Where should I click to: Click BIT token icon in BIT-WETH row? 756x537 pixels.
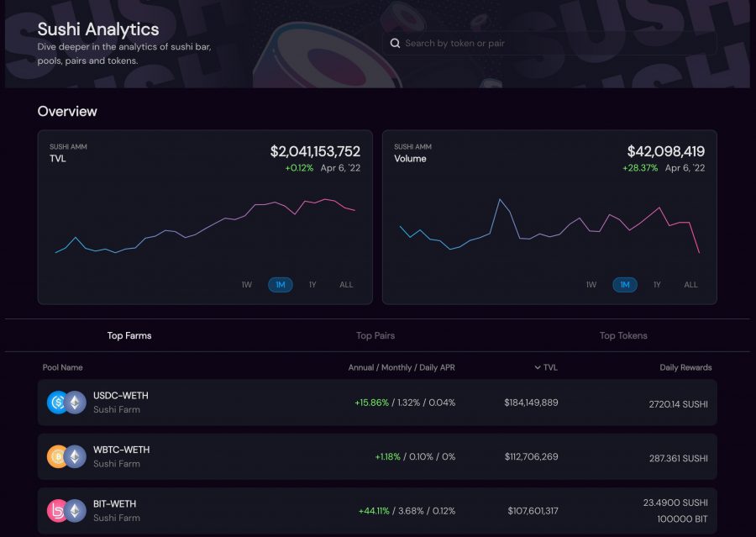coord(57,511)
